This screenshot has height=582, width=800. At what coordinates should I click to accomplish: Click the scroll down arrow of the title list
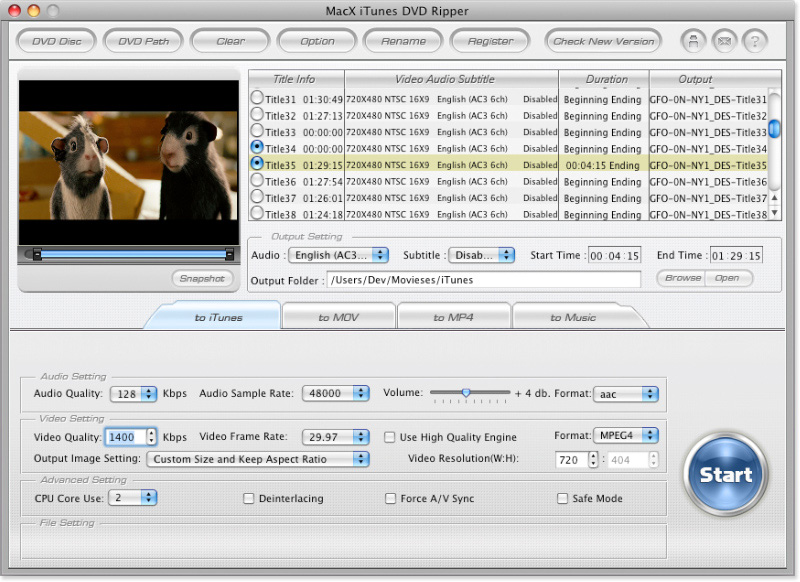(x=775, y=212)
